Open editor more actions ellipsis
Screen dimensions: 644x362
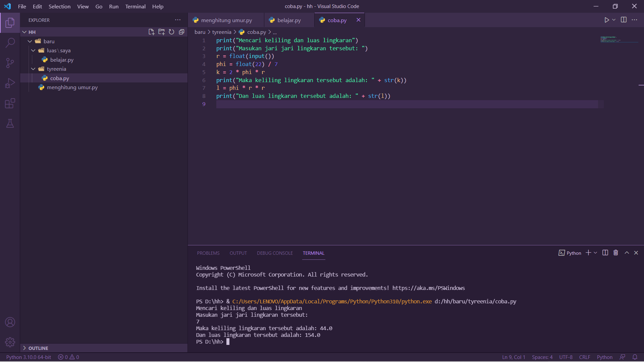pos(634,20)
